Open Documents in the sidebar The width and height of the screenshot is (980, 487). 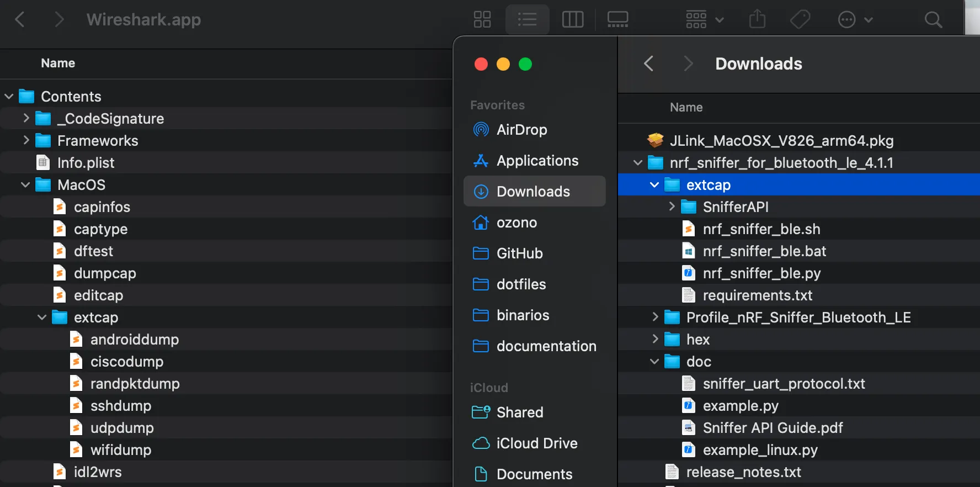coord(534,474)
